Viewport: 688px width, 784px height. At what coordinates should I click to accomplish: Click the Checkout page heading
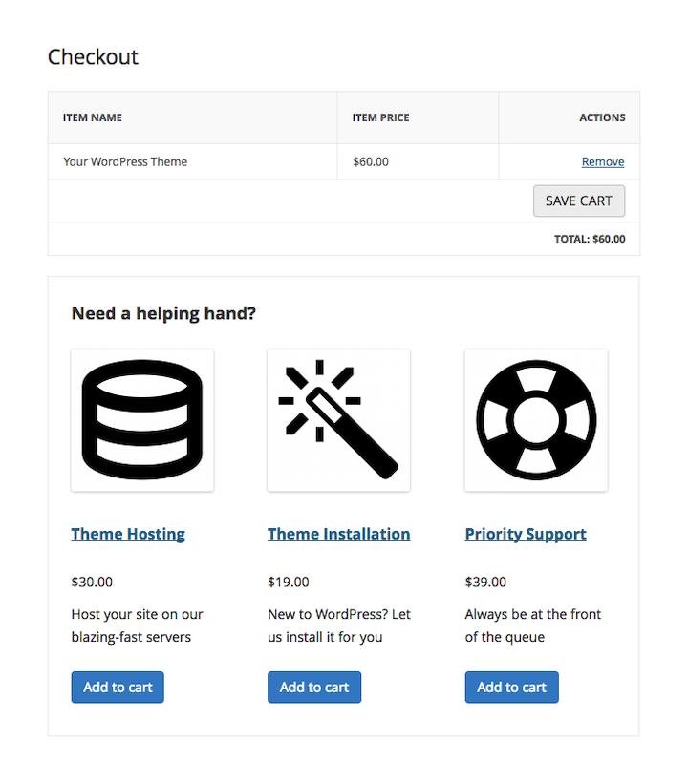click(x=93, y=57)
